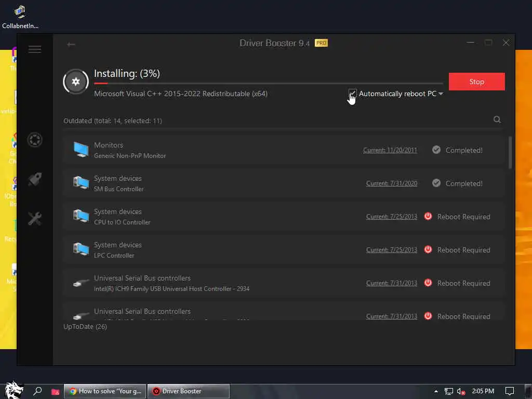Open the hamburger menu in Driver Booster
The image size is (532, 399).
[x=35, y=49]
